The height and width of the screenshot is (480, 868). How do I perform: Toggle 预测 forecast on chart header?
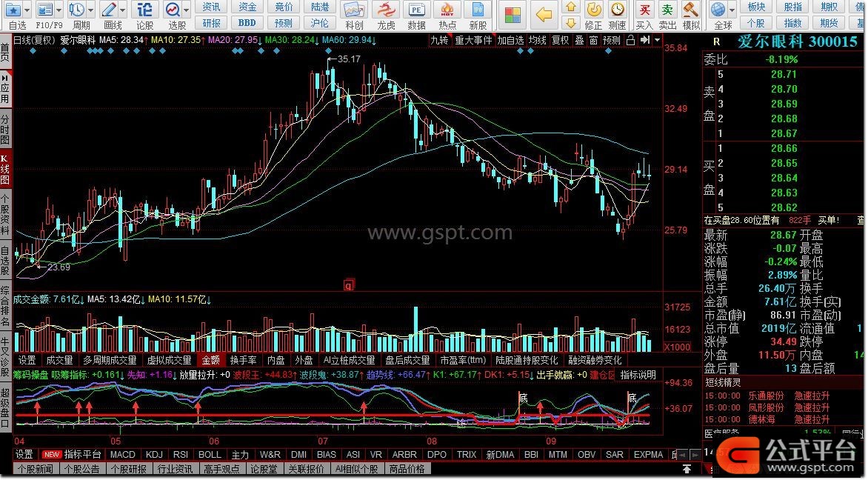point(612,40)
